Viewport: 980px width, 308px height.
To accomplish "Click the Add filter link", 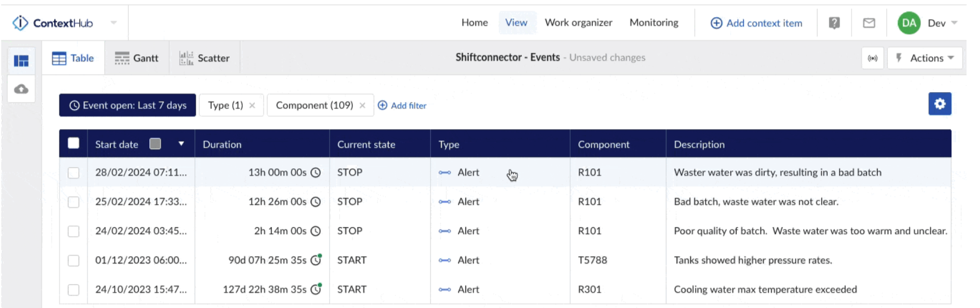I will tap(402, 105).
